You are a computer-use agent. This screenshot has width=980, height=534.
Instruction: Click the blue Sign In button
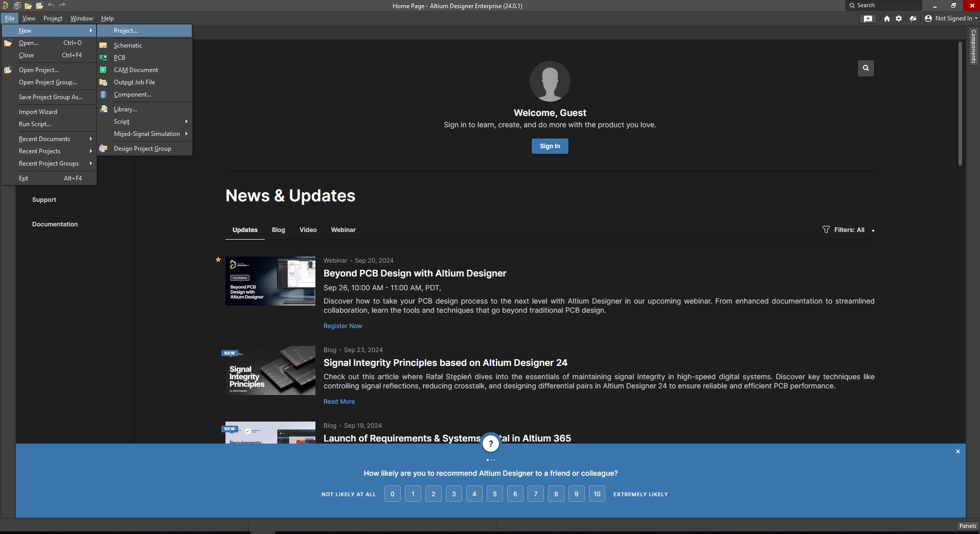[550, 146]
